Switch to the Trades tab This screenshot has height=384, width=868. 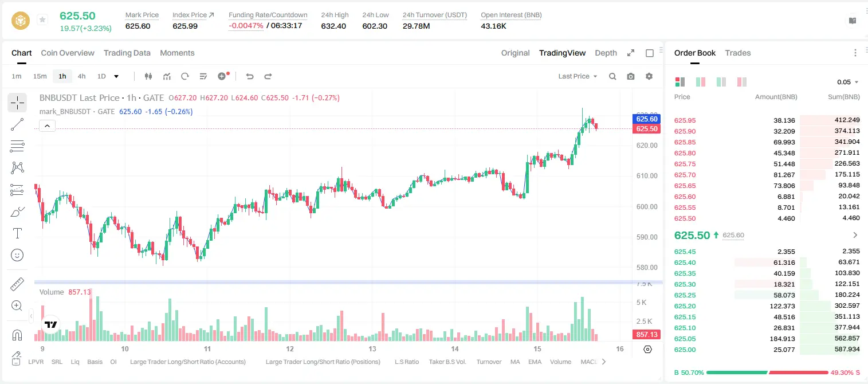[738, 53]
